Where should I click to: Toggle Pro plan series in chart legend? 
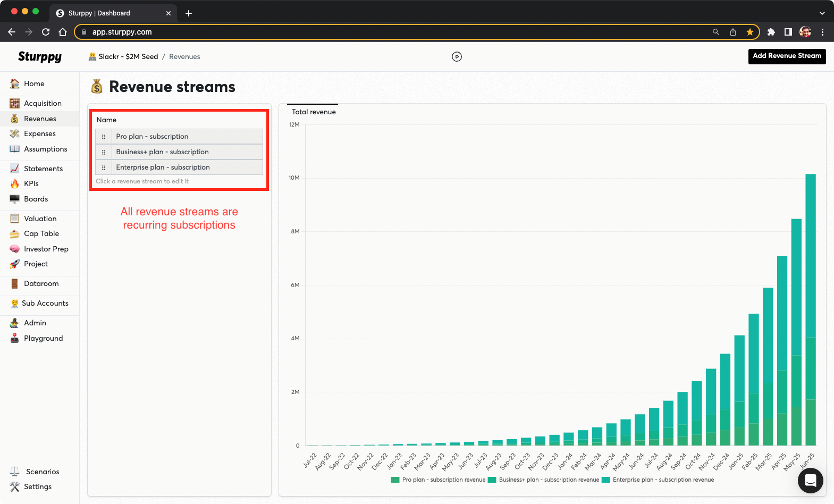point(438,480)
